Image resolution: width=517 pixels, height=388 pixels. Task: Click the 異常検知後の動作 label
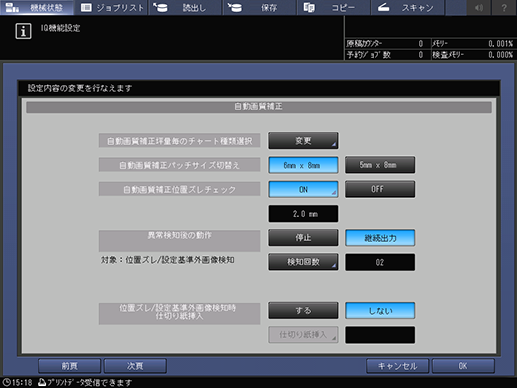point(179,241)
